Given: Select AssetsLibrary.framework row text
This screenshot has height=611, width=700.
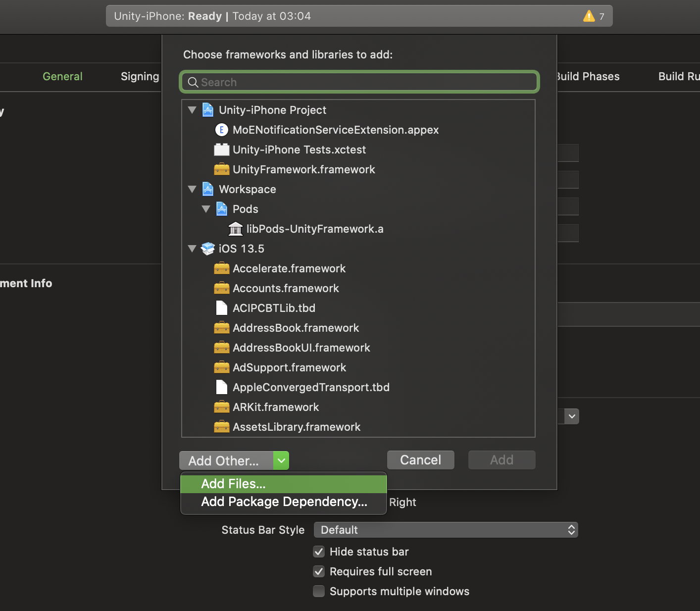Looking at the screenshot, I should [x=297, y=427].
